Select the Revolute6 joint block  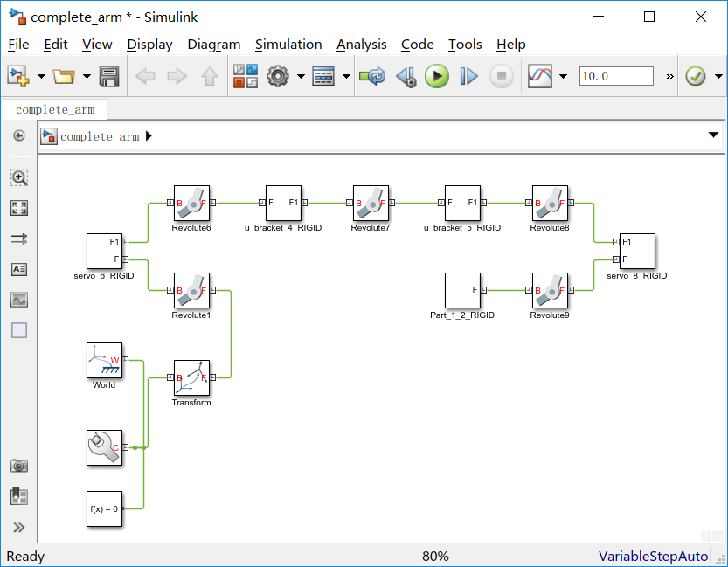[191, 204]
